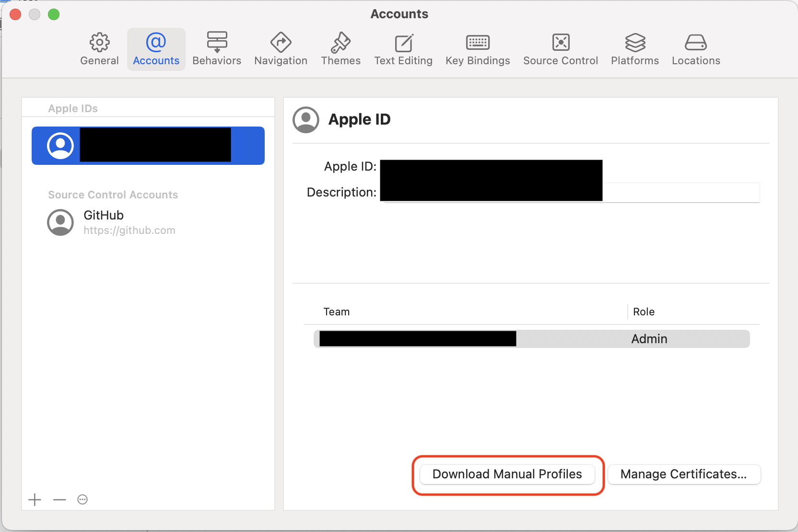Viewport: 798px width, 532px height.
Task: Select the Locations drive icon
Action: coord(696,43)
